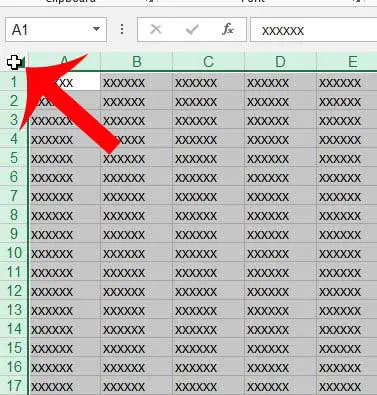Click cell B11
This screenshot has width=377, height=395.
(x=136, y=272)
